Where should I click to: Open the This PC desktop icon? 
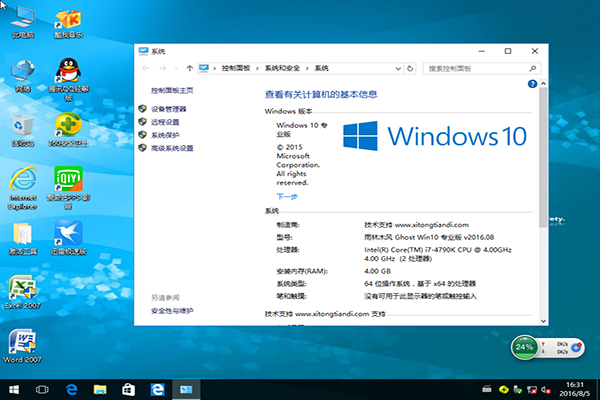(x=23, y=22)
